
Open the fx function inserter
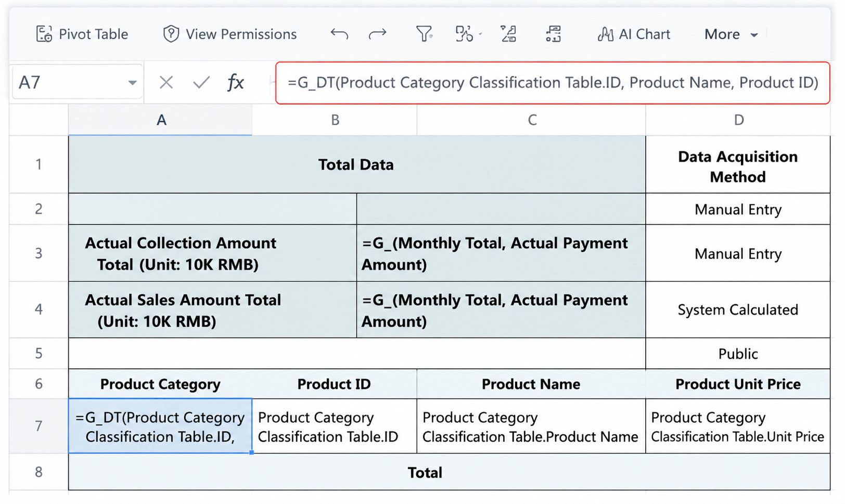pos(236,82)
